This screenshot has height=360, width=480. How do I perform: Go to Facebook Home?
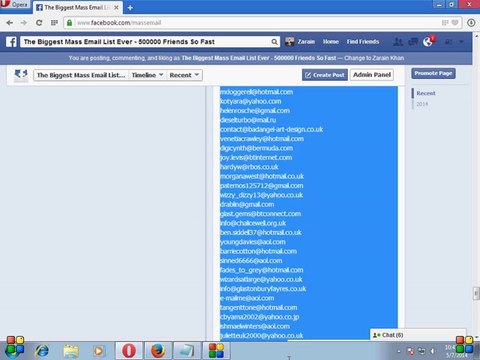[331, 42]
